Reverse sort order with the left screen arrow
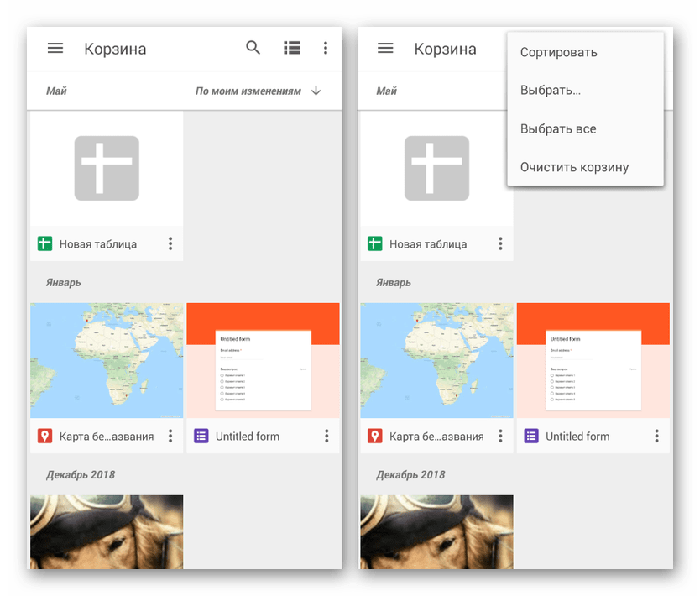Image resolution: width=700 pixels, height=596 pixels. tap(316, 91)
